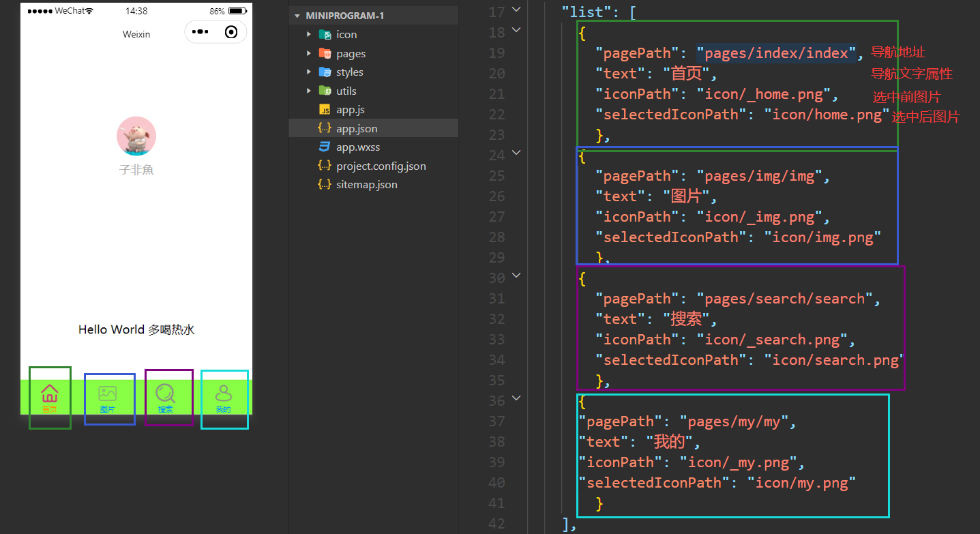Viewport: 980px width, 534px height.
Task: Click the pages folder's icon
Action: pyautogui.click(x=325, y=53)
